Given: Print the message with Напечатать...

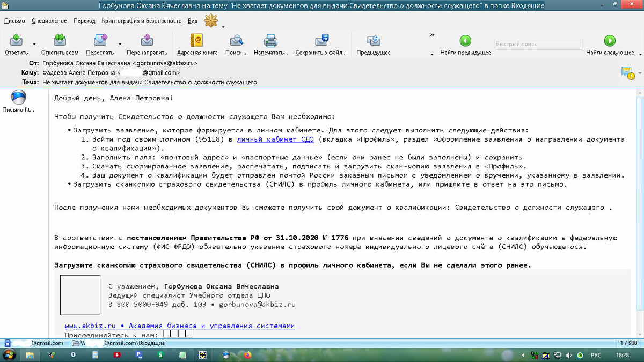Looking at the screenshot, I should coord(270,45).
